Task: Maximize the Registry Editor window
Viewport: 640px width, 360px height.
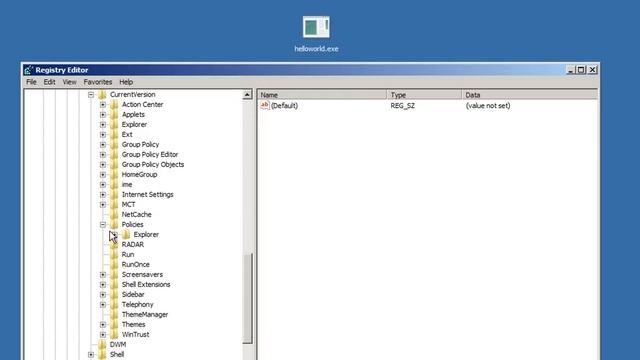Action: click(x=581, y=70)
